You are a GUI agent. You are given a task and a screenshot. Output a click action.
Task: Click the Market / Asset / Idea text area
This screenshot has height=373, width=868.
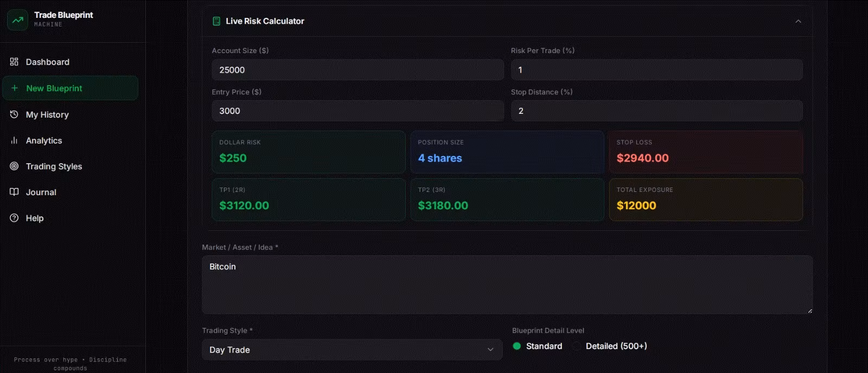[x=507, y=285]
